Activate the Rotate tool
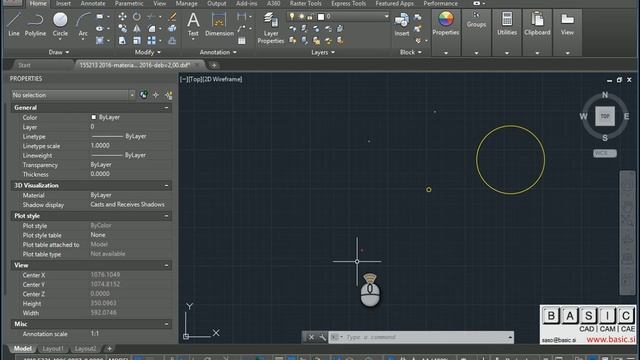Viewport: 640px width, 360px height. pyautogui.click(x=137, y=17)
